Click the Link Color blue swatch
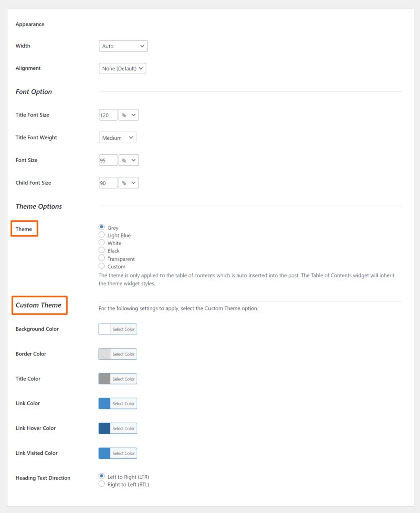This screenshot has width=420, height=513. point(104,404)
